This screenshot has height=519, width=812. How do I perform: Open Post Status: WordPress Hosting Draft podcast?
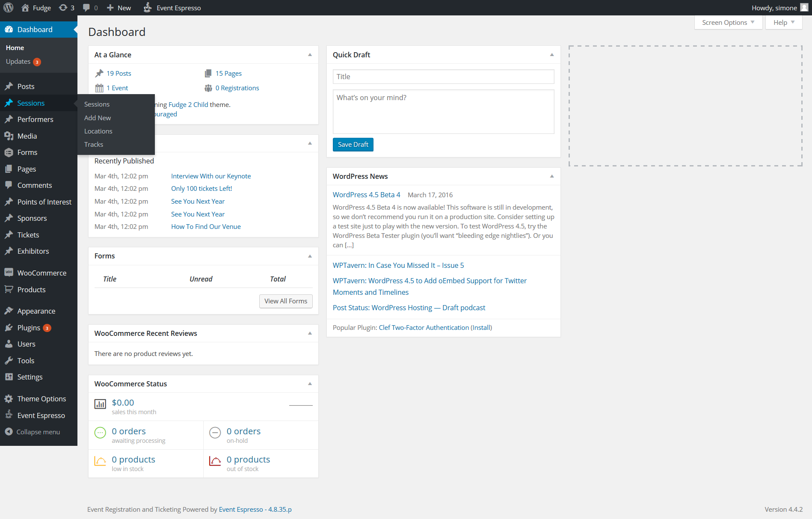409,308
